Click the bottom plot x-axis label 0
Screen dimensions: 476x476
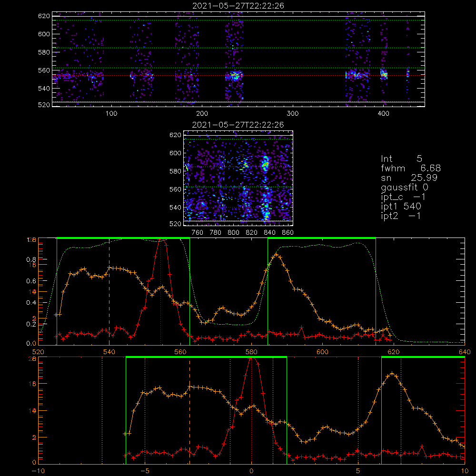[x=251, y=471]
